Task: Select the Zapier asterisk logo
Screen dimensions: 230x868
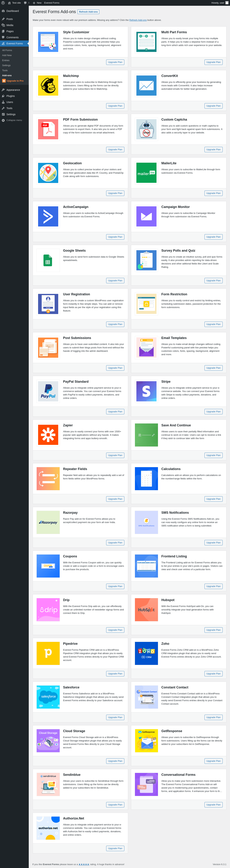Action: tap(48, 435)
